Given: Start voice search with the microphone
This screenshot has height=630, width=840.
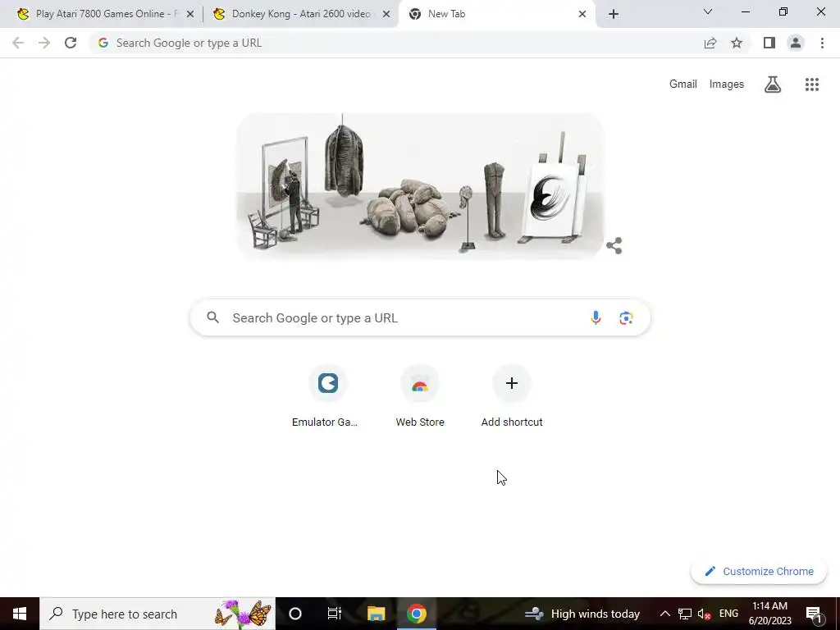Looking at the screenshot, I should pyautogui.click(x=596, y=317).
